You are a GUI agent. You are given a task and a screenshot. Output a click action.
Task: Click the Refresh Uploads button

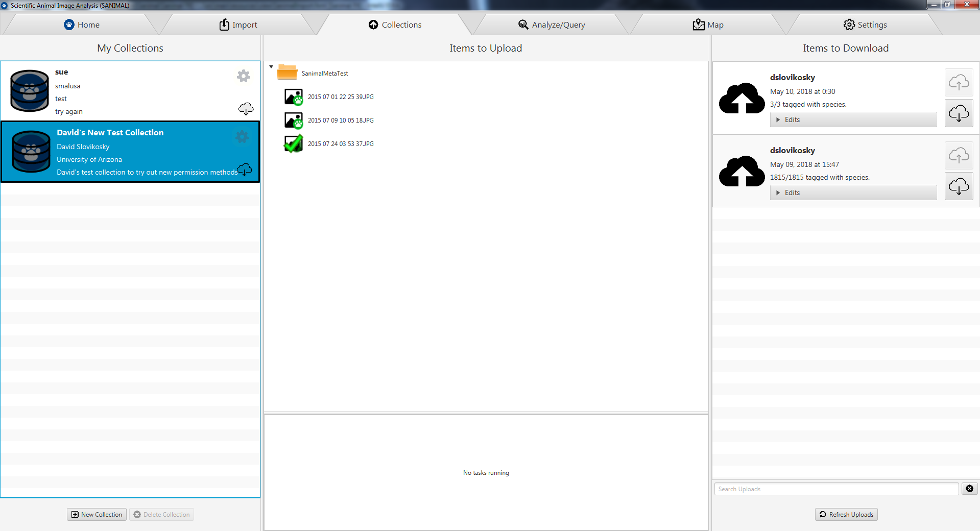pyautogui.click(x=846, y=515)
